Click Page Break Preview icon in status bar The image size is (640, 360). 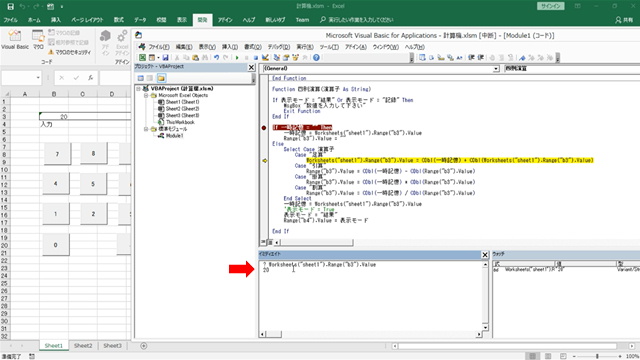tap(563, 356)
